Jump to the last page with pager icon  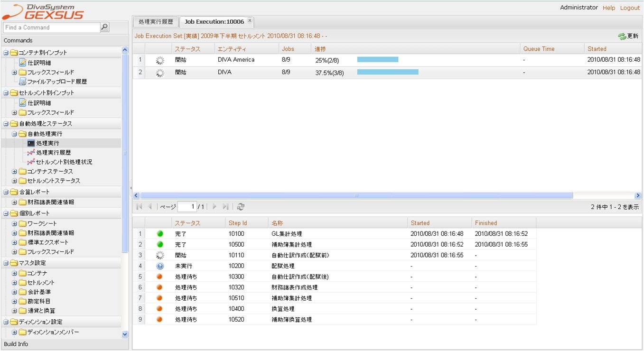225,206
